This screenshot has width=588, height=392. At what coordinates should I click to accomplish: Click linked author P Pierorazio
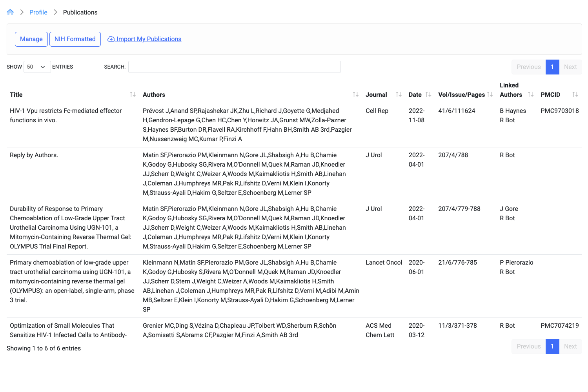[x=517, y=263]
